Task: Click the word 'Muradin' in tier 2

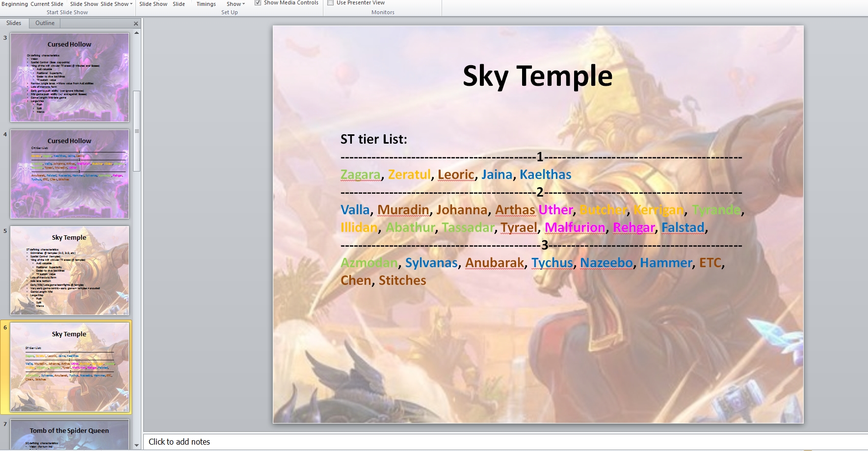Action: click(x=403, y=210)
